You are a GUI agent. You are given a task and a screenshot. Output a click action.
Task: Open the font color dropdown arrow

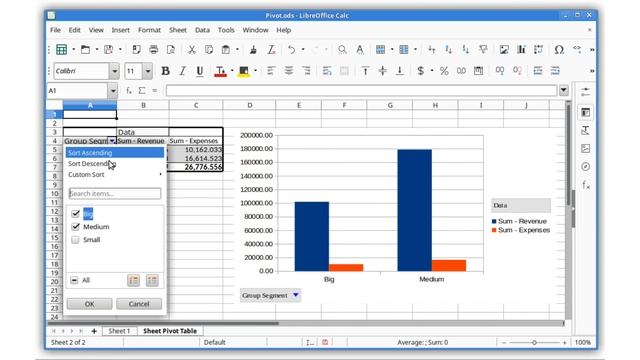232,71
